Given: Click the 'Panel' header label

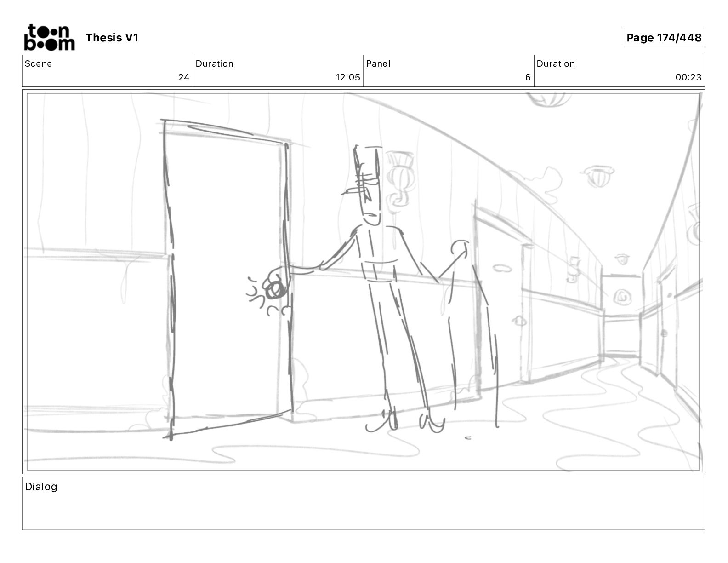Looking at the screenshot, I should point(378,64).
